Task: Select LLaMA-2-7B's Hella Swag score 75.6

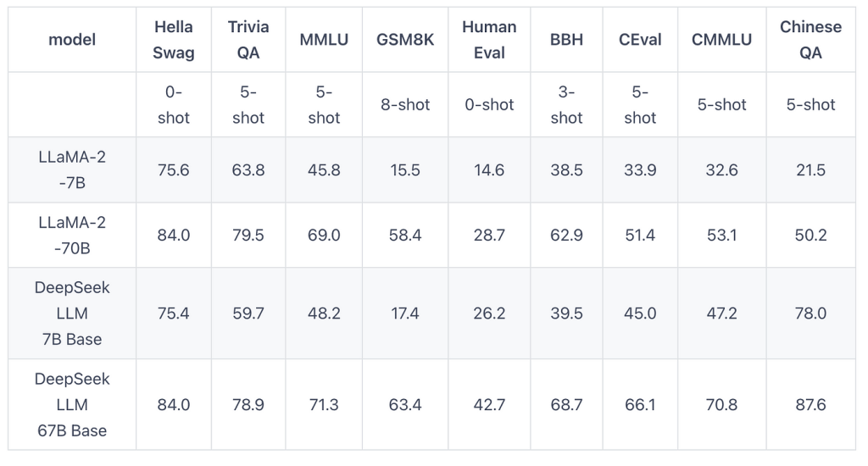Action: pos(174,170)
